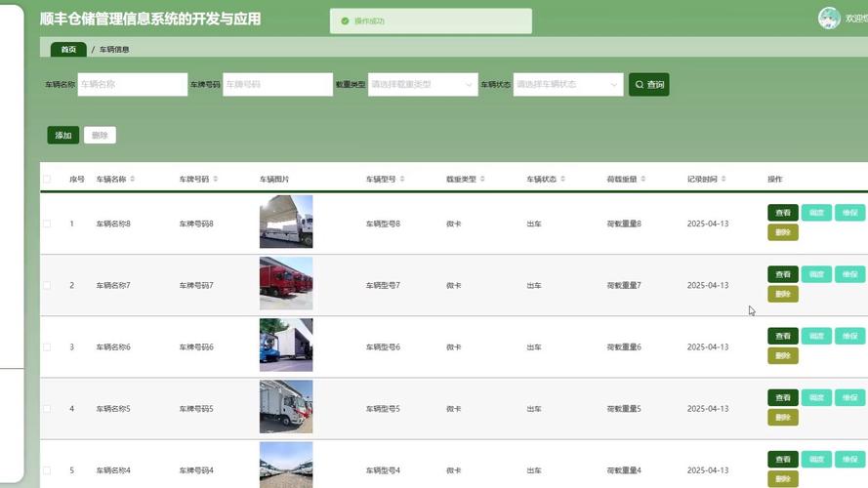Viewport: 868px width, 488px height.
Task: Sort by 车牌号码 column sort icon
Action: 216,179
